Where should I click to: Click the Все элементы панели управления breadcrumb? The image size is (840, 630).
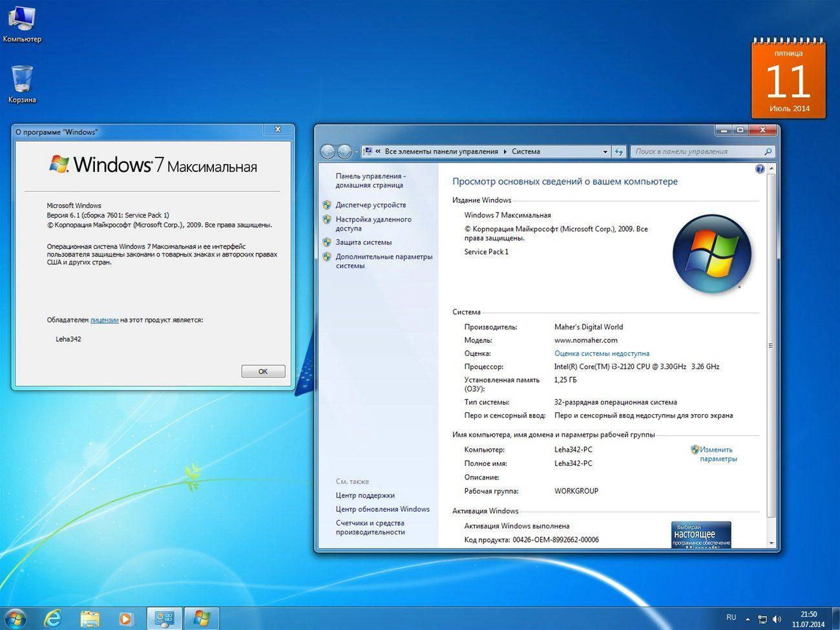click(441, 151)
